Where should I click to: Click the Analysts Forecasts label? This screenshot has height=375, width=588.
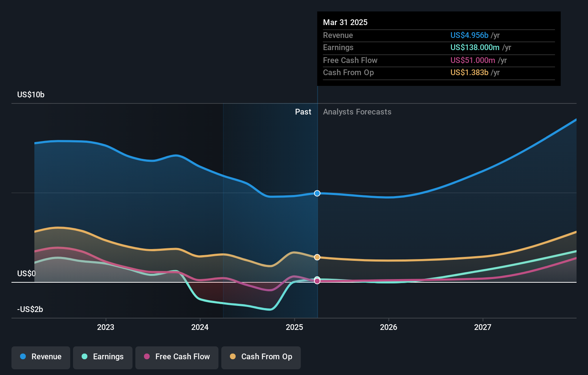click(357, 112)
